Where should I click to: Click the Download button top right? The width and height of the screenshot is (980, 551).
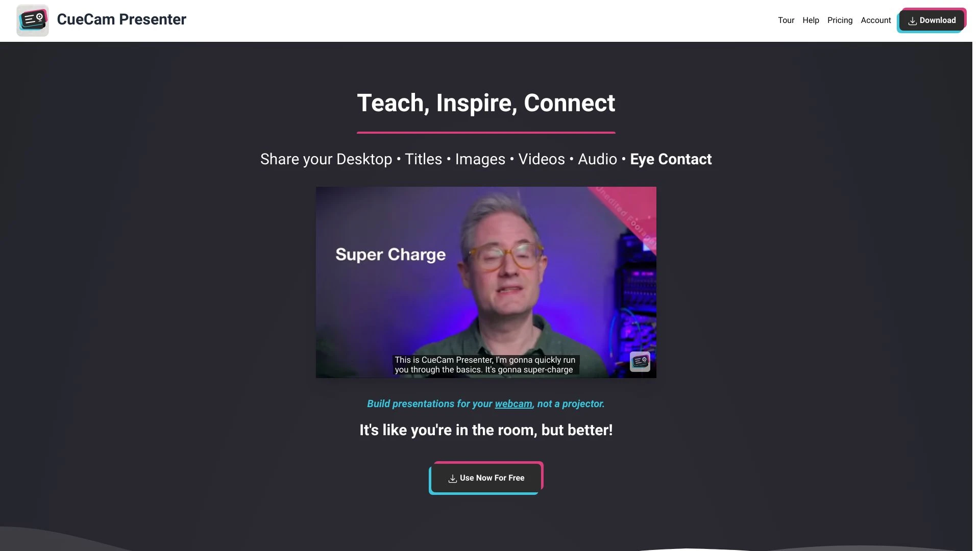(932, 20)
